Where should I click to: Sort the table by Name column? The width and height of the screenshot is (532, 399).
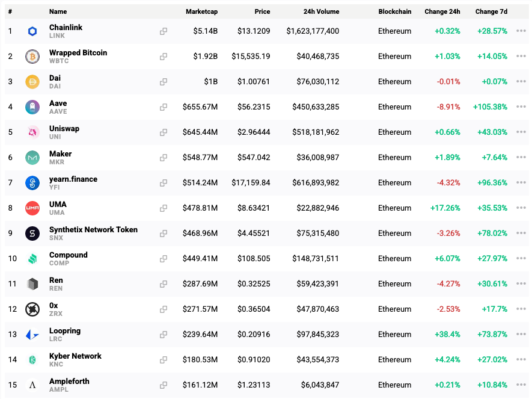coord(58,11)
